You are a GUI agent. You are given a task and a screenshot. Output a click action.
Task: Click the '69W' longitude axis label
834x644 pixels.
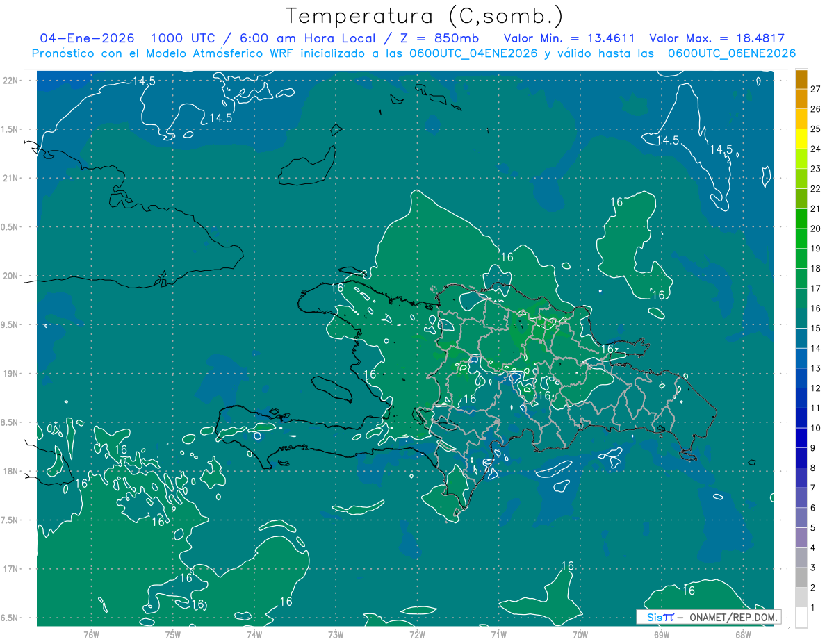pyautogui.click(x=661, y=635)
